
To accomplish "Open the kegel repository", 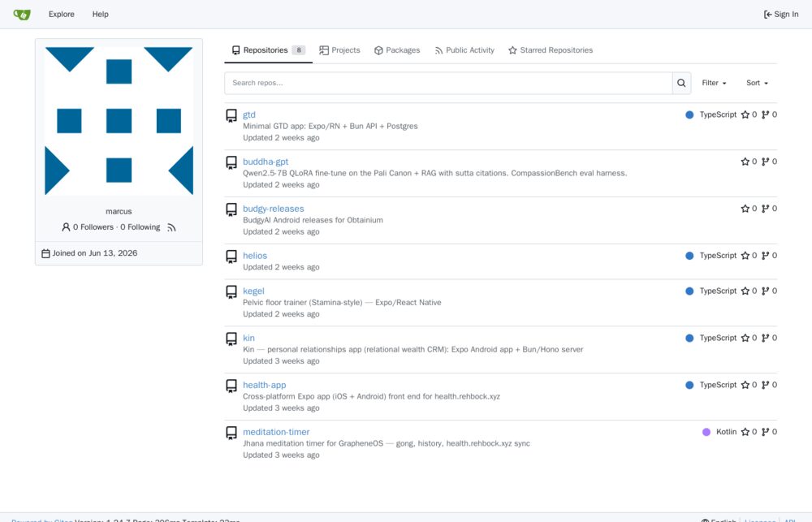I will click(x=253, y=291).
